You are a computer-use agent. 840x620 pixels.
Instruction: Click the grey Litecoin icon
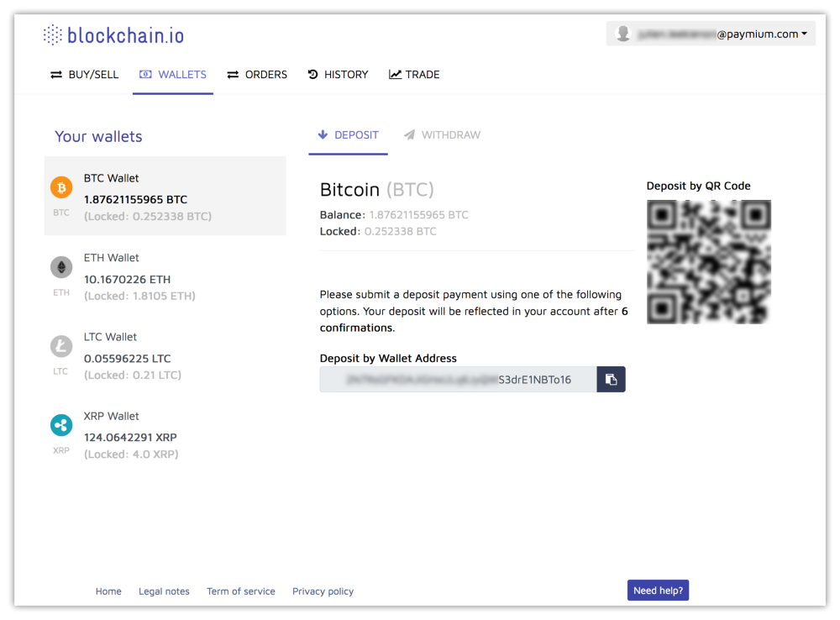(61, 346)
